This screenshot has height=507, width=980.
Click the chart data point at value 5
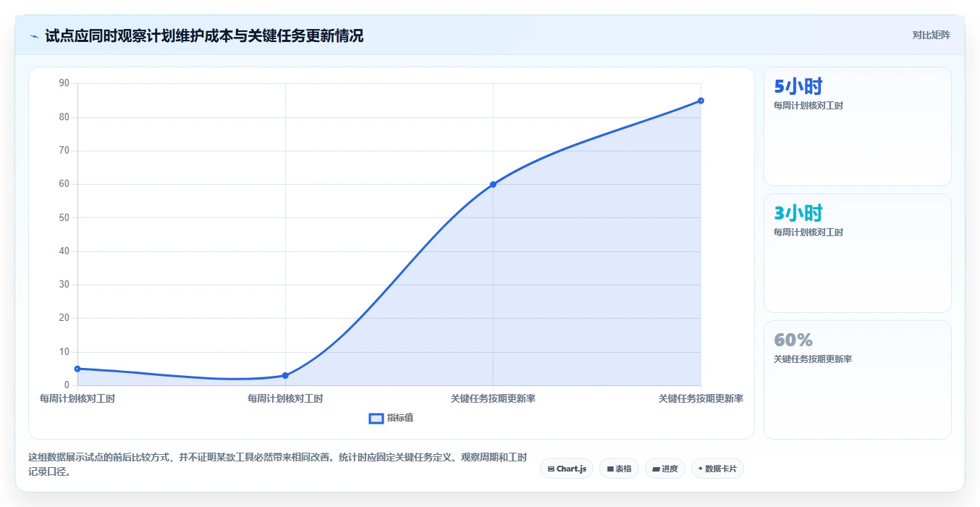pos(77,369)
